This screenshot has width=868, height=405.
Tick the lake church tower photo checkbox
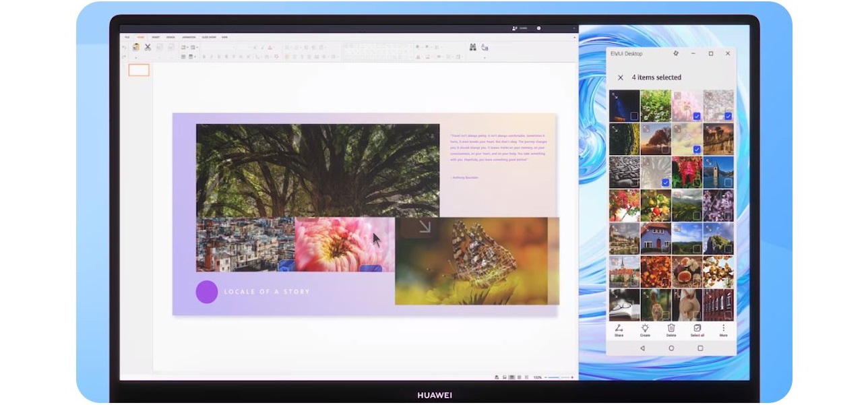tap(728, 182)
